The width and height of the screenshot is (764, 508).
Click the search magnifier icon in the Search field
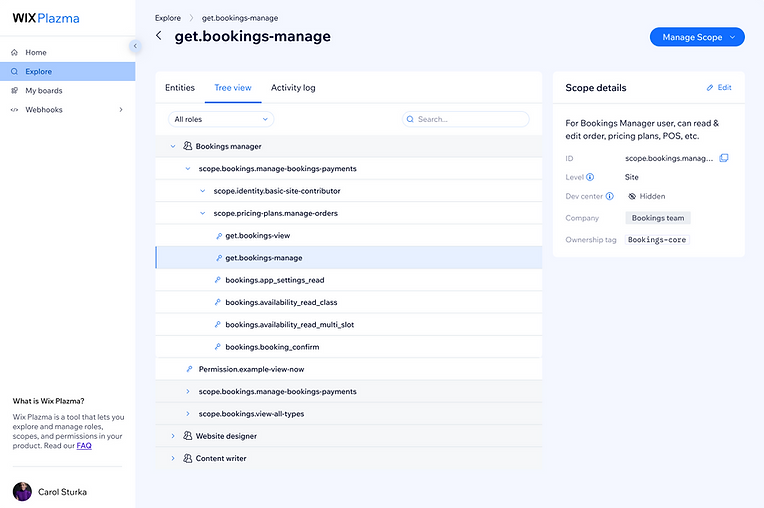[x=410, y=119]
